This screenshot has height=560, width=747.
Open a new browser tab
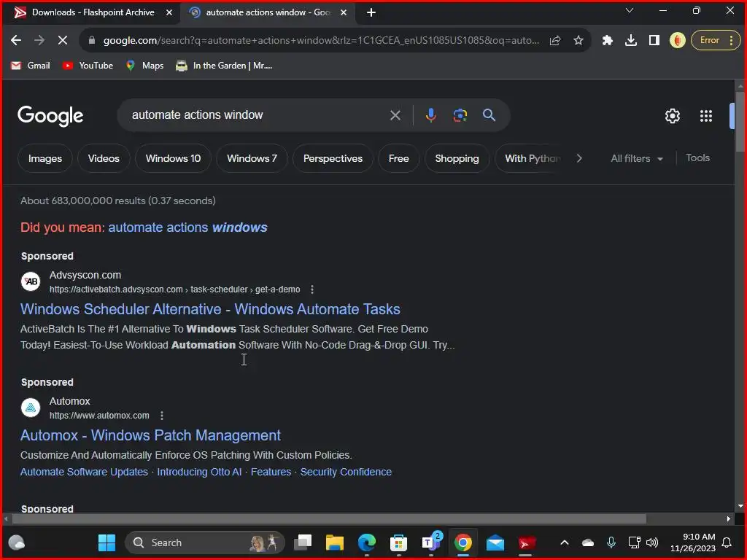371,12
